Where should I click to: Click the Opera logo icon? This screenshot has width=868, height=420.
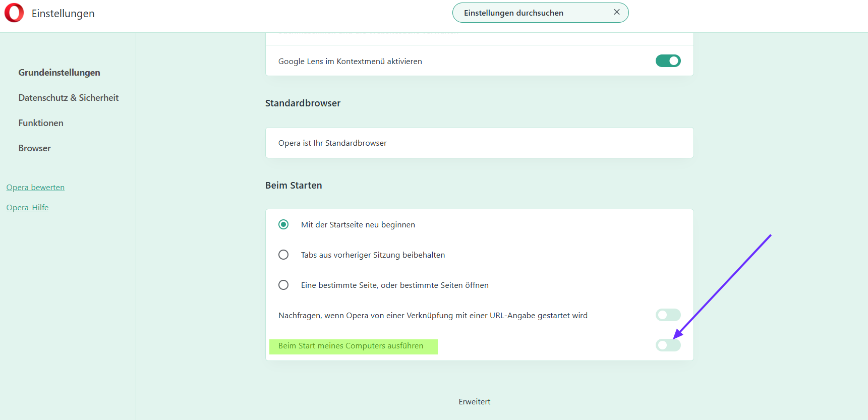click(14, 13)
